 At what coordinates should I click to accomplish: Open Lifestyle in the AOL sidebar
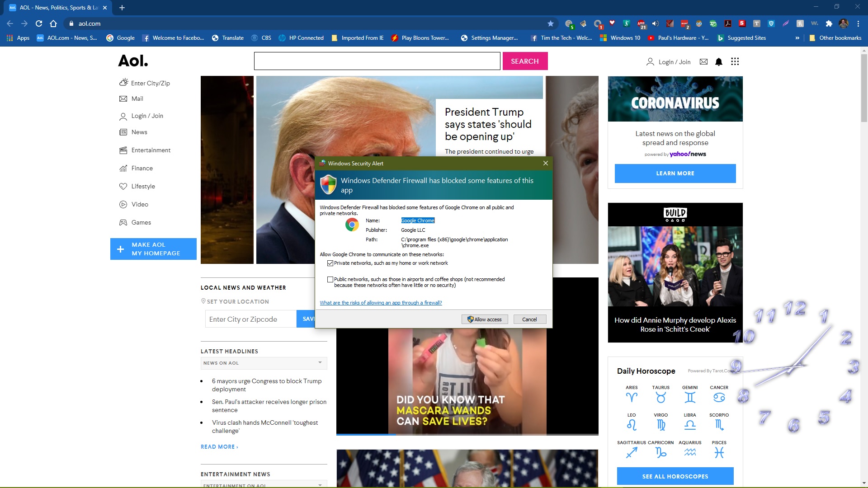point(137,186)
